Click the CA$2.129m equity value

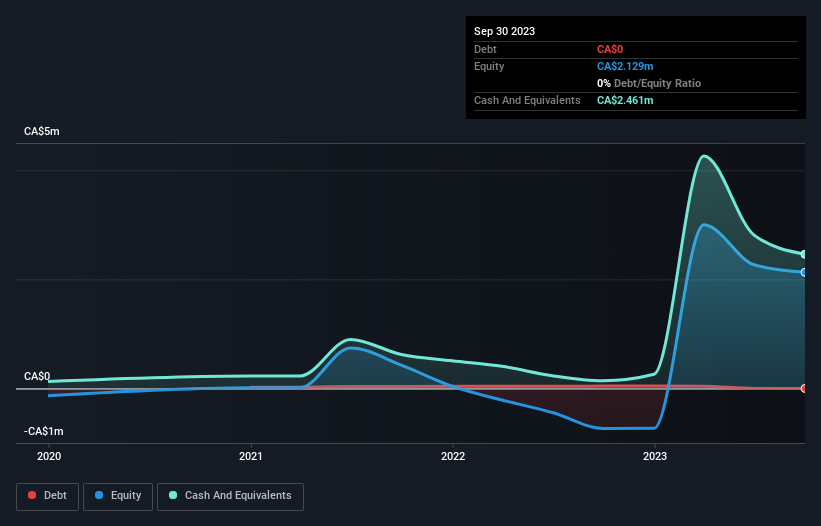click(625, 66)
